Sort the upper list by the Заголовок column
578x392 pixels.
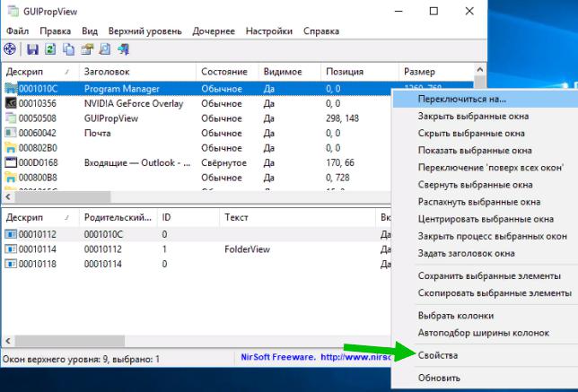[x=137, y=72]
